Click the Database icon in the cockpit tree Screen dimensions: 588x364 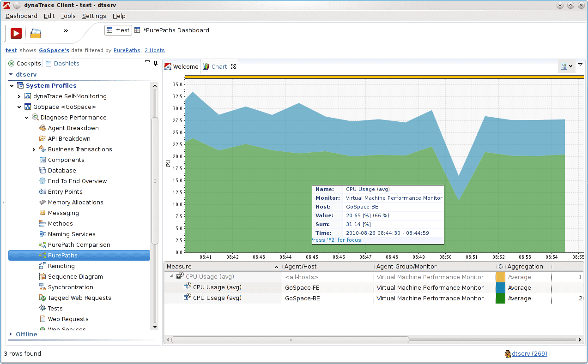click(x=42, y=170)
